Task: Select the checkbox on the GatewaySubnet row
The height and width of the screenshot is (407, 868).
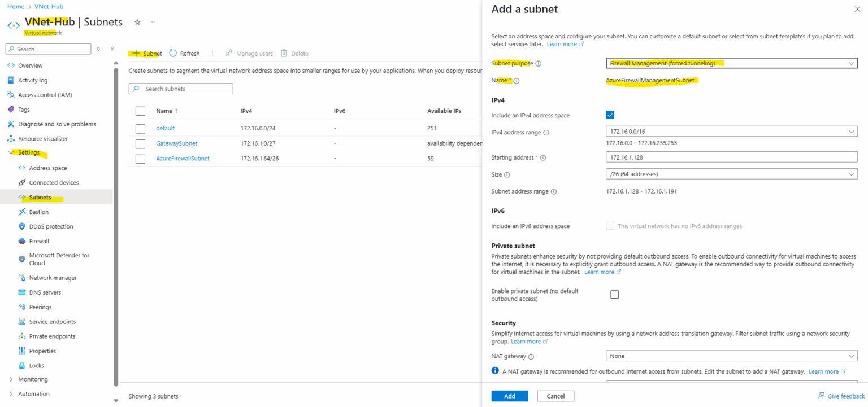Action: tap(140, 143)
